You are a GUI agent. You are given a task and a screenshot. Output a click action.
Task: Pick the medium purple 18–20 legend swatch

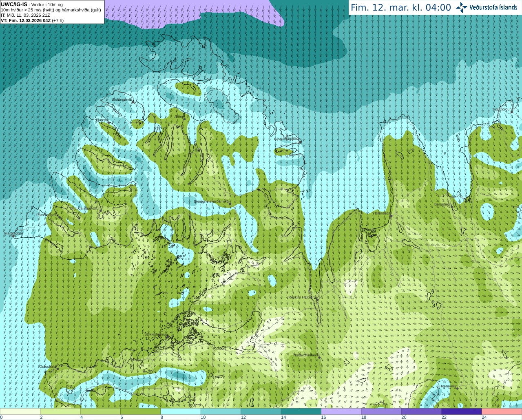click(x=382, y=411)
